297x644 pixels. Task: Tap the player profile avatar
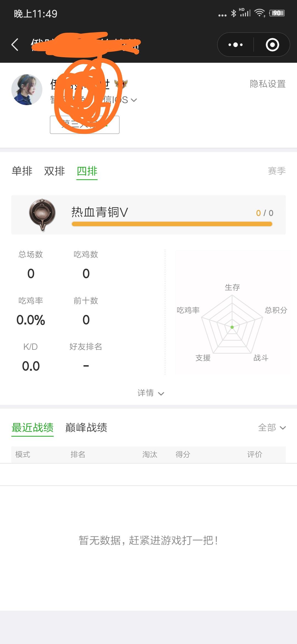(27, 89)
